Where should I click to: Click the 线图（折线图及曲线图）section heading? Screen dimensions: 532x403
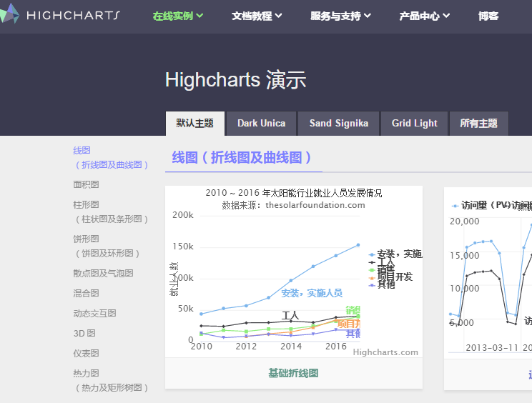(242, 158)
